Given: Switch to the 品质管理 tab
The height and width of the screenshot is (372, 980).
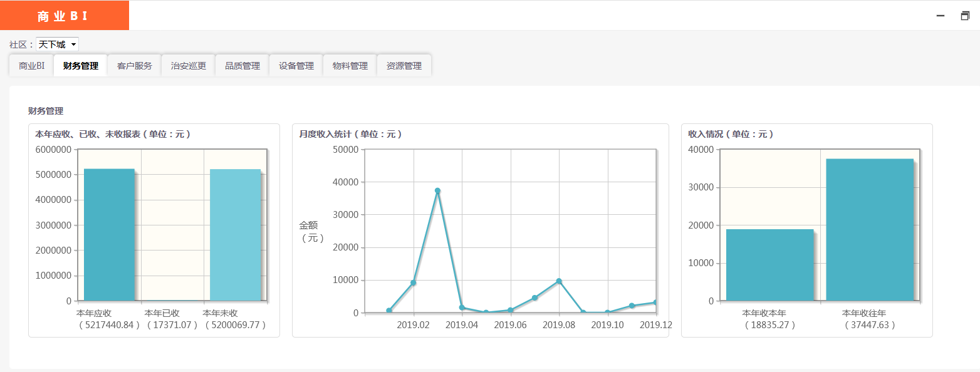Looking at the screenshot, I should point(242,66).
